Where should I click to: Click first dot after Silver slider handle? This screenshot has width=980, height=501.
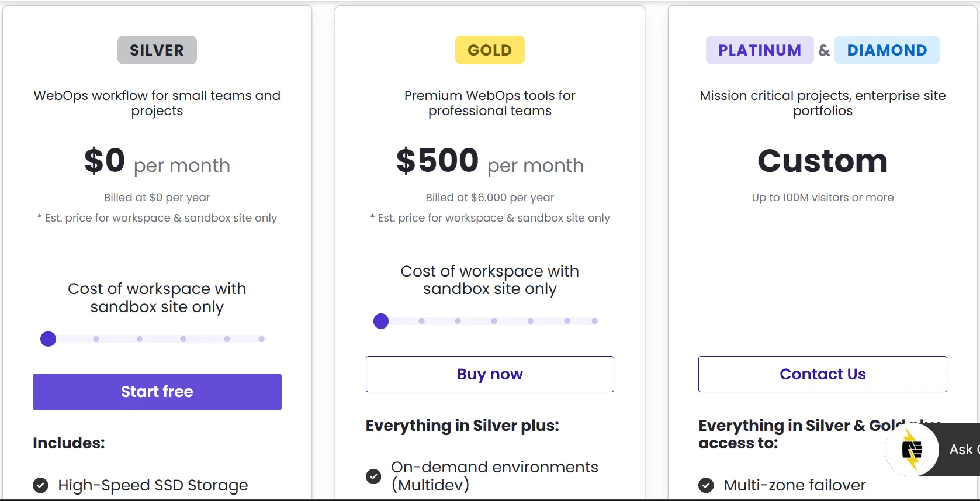[x=96, y=339]
